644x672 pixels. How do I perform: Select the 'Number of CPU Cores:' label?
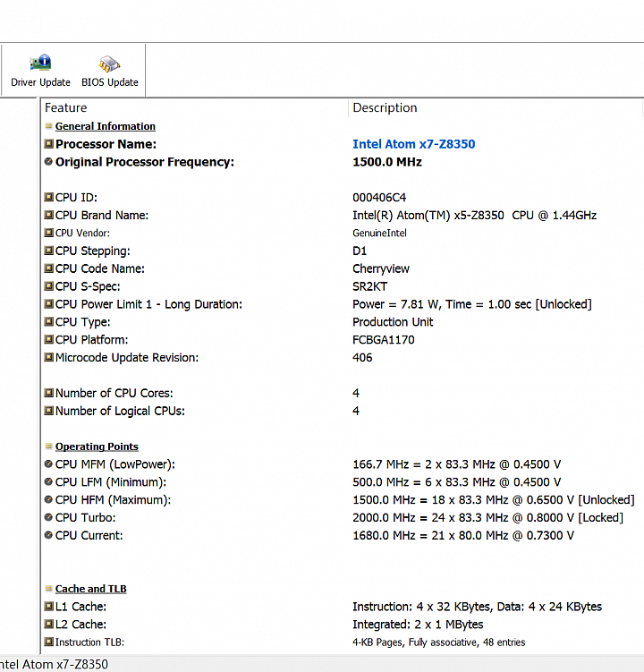114,393
